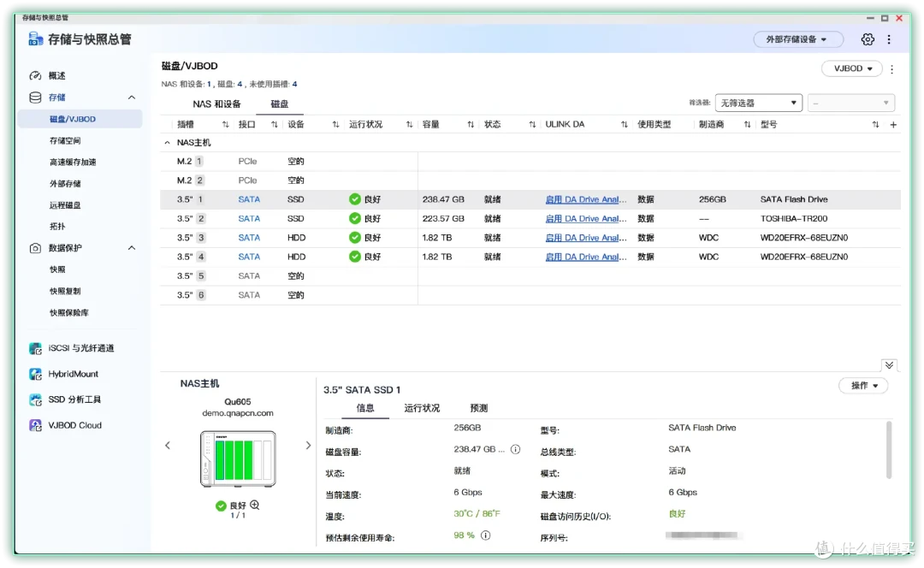This screenshot has height=568, width=924.
Task: Click the good status check for slot 3
Action: [355, 238]
